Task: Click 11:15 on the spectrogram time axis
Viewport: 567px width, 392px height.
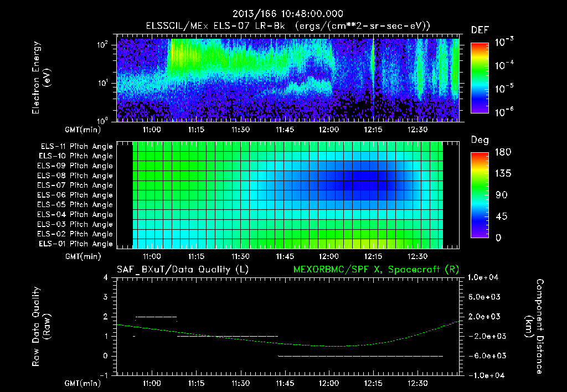Action: (196, 130)
